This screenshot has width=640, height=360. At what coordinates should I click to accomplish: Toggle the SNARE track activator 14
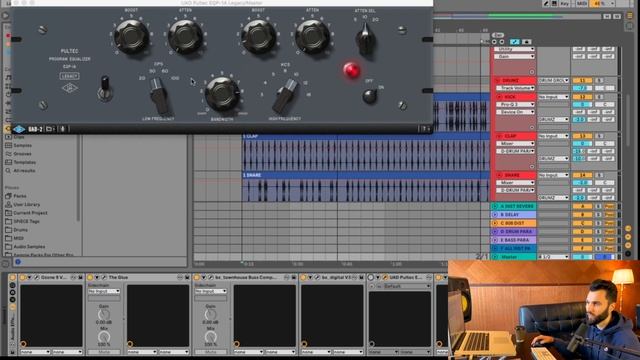[582, 175]
